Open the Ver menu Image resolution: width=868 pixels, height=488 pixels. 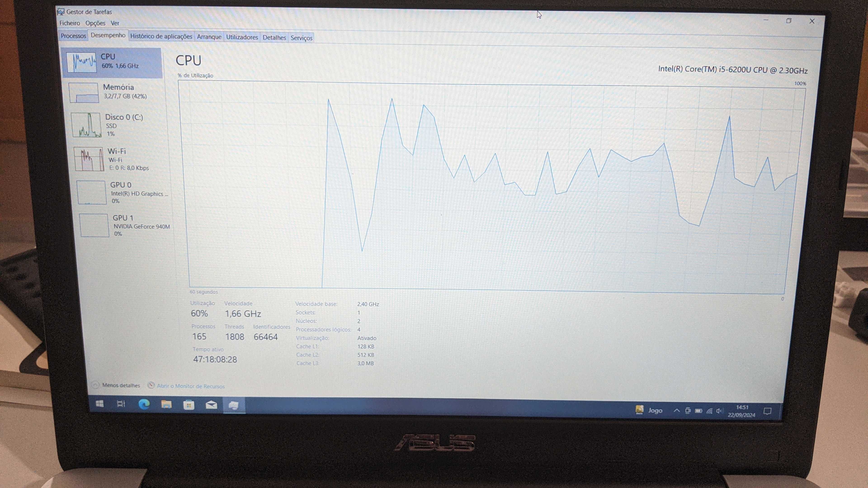(x=115, y=23)
